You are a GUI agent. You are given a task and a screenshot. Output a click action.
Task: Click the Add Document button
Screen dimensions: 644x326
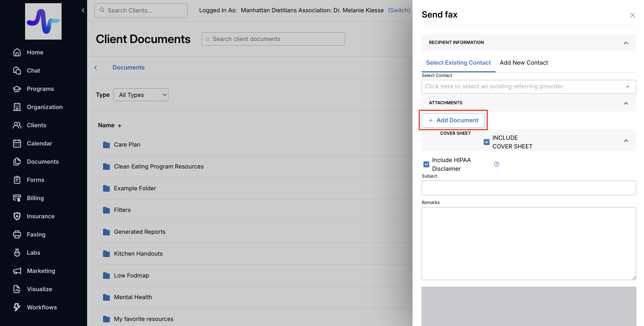click(x=453, y=120)
